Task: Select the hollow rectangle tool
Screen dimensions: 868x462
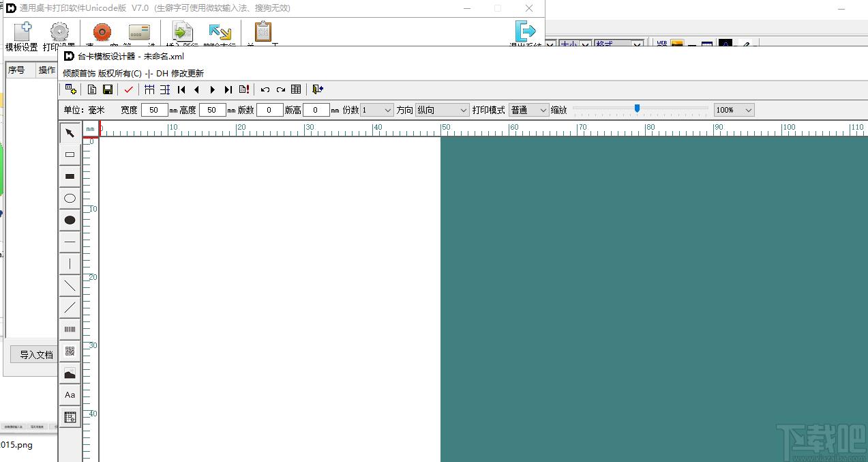Action: pyautogui.click(x=70, y=154)
